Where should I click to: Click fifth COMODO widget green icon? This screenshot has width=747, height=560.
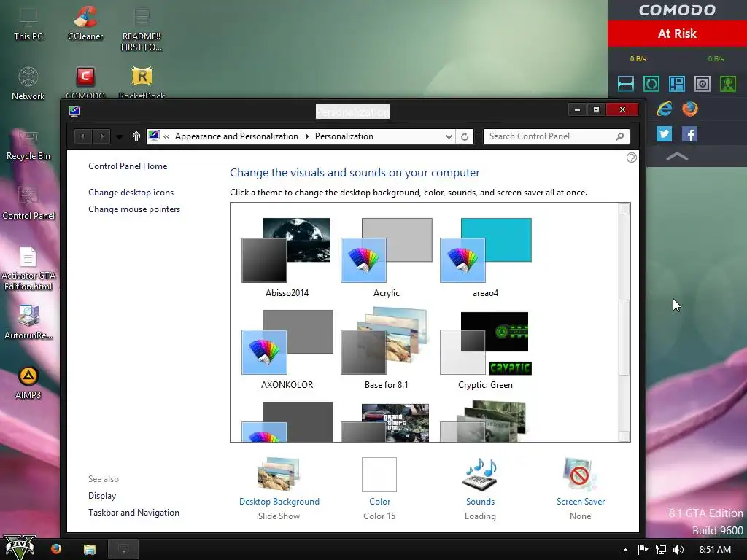coord(728,84)
